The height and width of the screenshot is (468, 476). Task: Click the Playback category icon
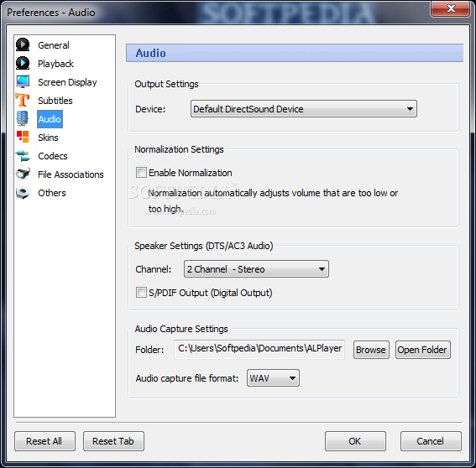point(23,64)
